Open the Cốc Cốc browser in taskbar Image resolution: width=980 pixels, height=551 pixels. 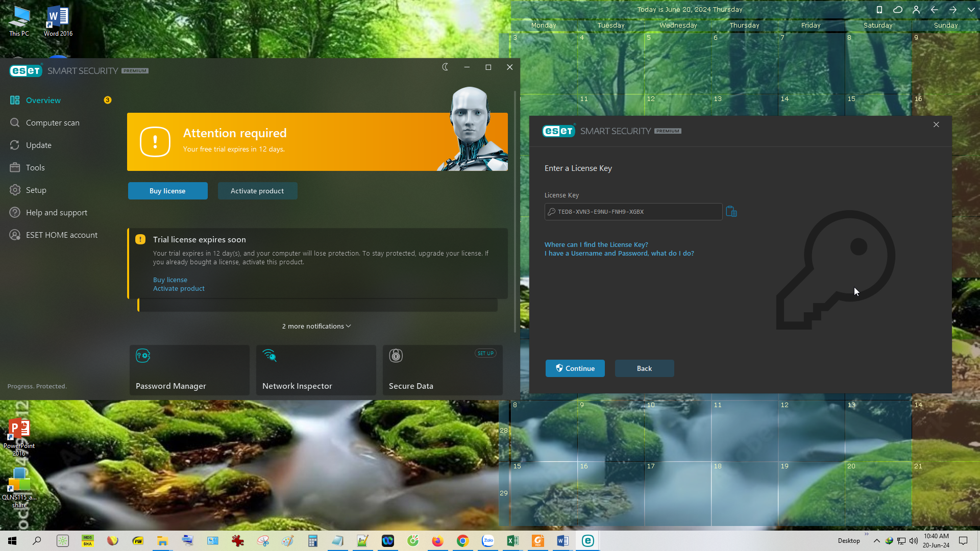412,541
